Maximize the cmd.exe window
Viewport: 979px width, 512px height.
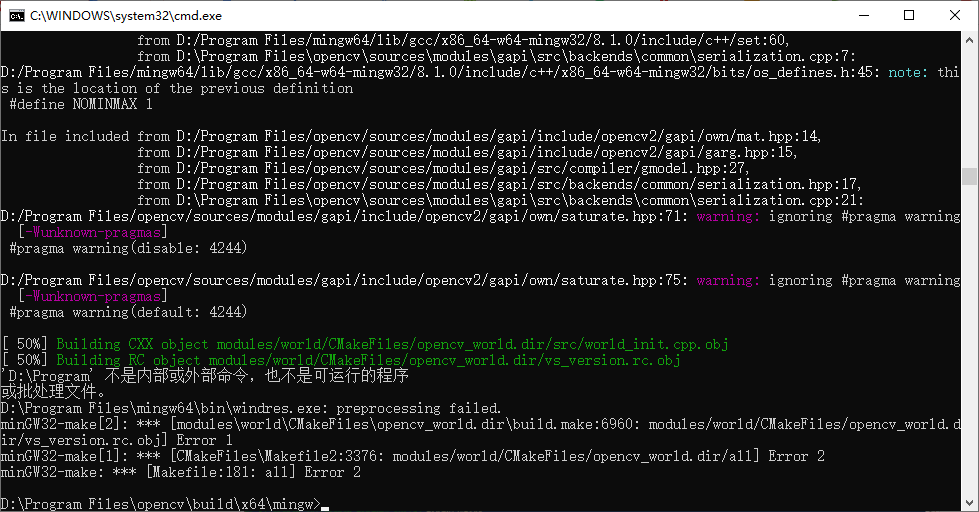(909, 16)
